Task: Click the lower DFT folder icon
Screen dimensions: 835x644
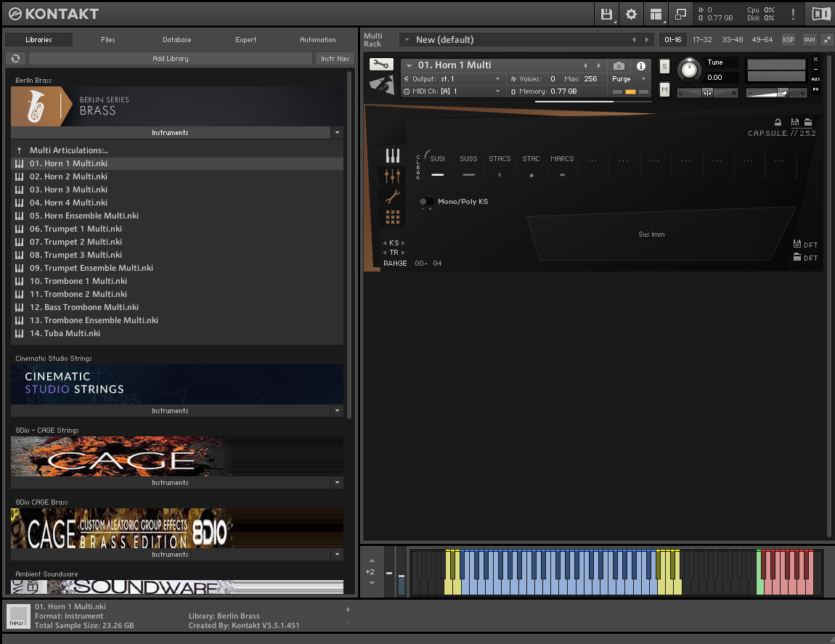Action: (x=797, y=257)
